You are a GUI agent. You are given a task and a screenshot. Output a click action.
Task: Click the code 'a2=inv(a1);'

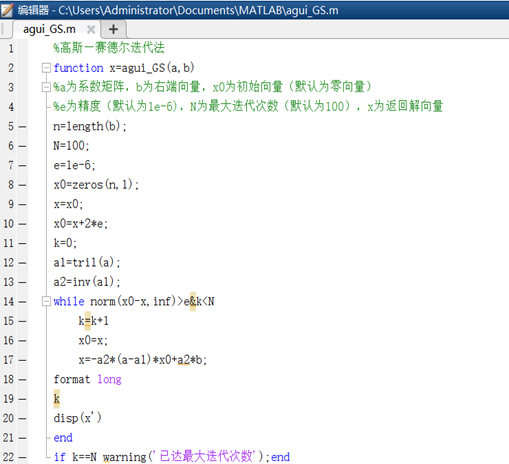[87, 282]
